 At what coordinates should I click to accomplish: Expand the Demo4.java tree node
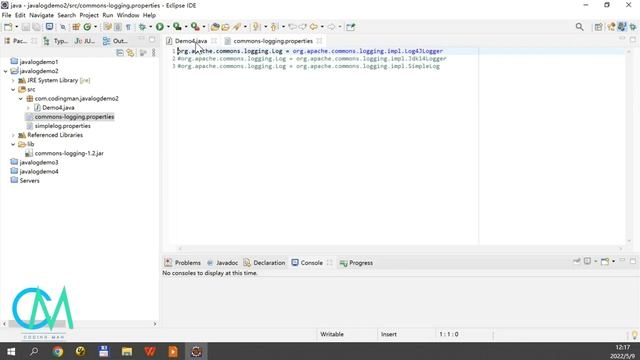pyautogui.click(x=28, y=108)
